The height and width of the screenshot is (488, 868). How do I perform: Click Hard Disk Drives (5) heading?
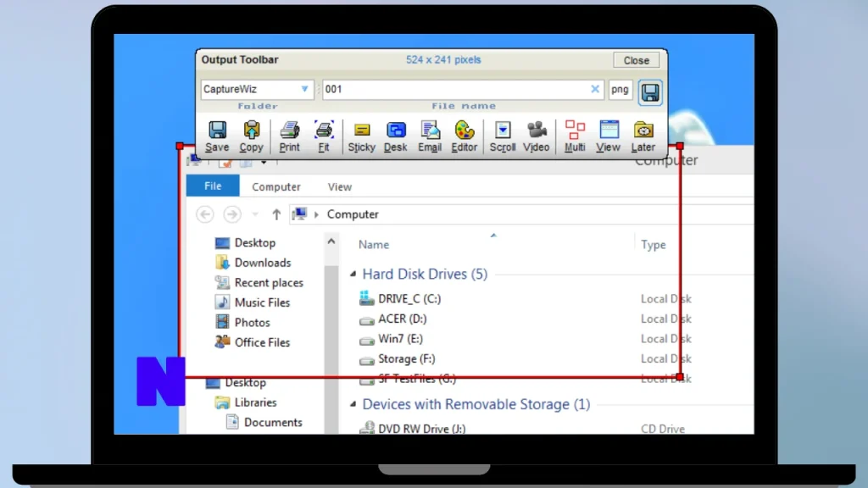click(x=425, y=274)
